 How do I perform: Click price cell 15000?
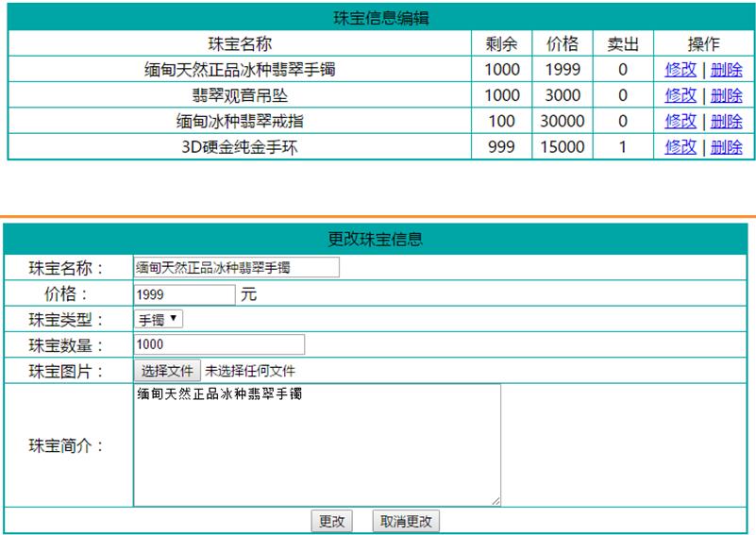[563, 146]
